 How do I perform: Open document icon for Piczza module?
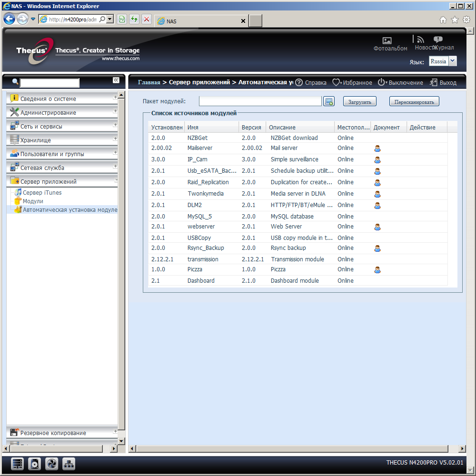coord(377,269)
